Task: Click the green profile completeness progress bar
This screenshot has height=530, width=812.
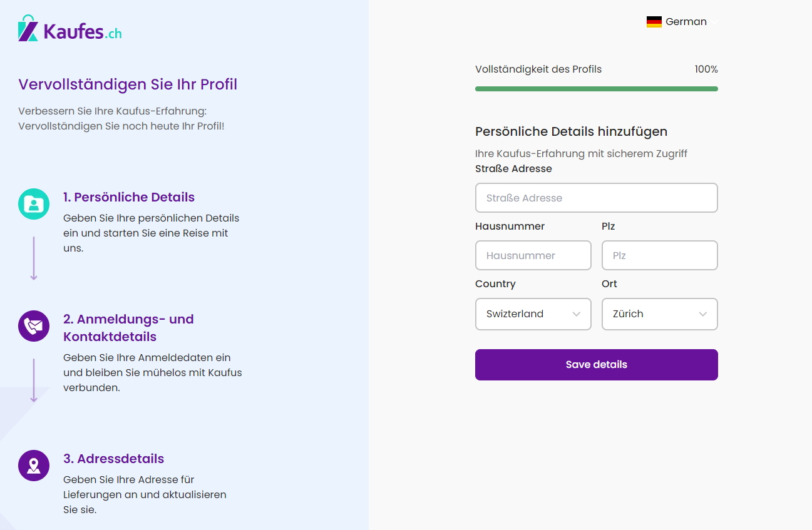Action: coord(597,89)
